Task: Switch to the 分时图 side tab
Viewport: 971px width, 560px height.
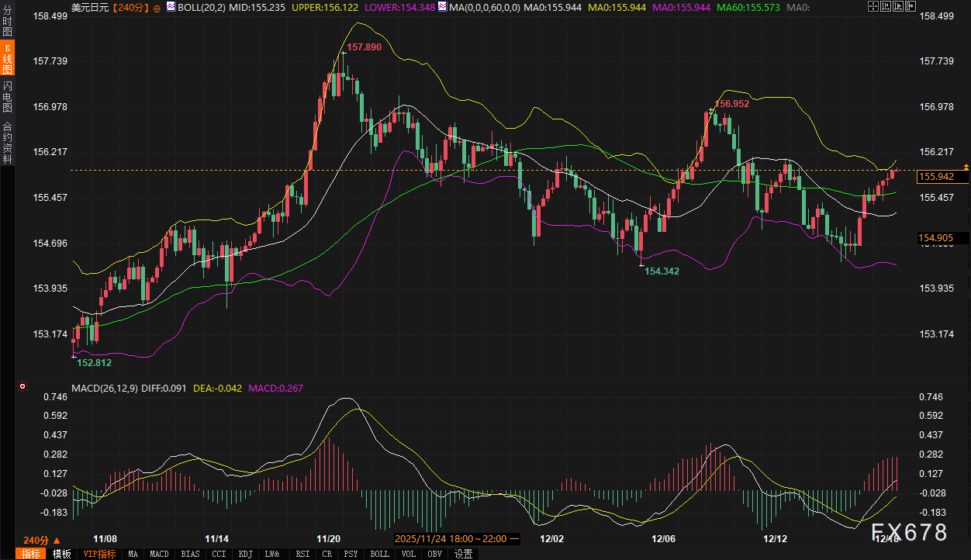Action: (x=7, y=22)
